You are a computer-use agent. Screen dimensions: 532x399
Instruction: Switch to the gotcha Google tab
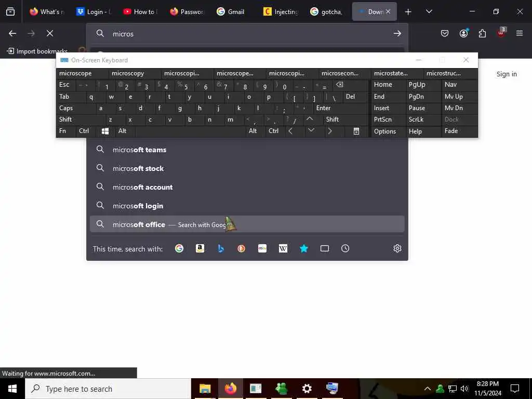tap(326, 12)
